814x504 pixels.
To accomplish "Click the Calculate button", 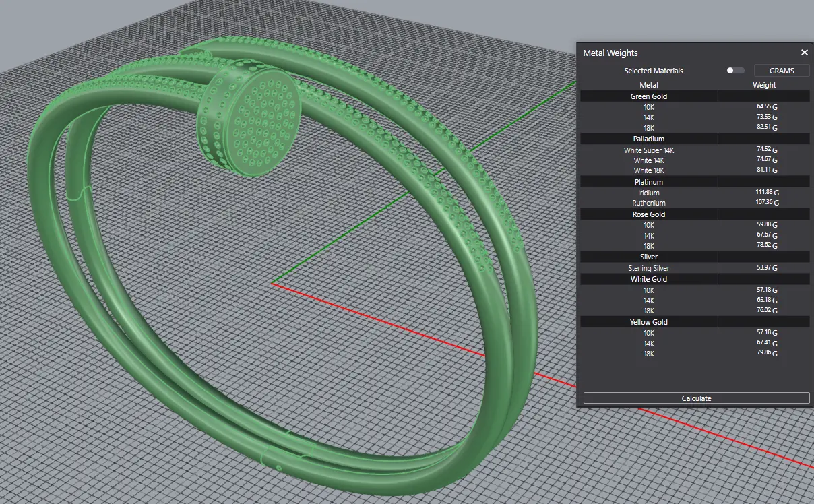I will [696, 398].
